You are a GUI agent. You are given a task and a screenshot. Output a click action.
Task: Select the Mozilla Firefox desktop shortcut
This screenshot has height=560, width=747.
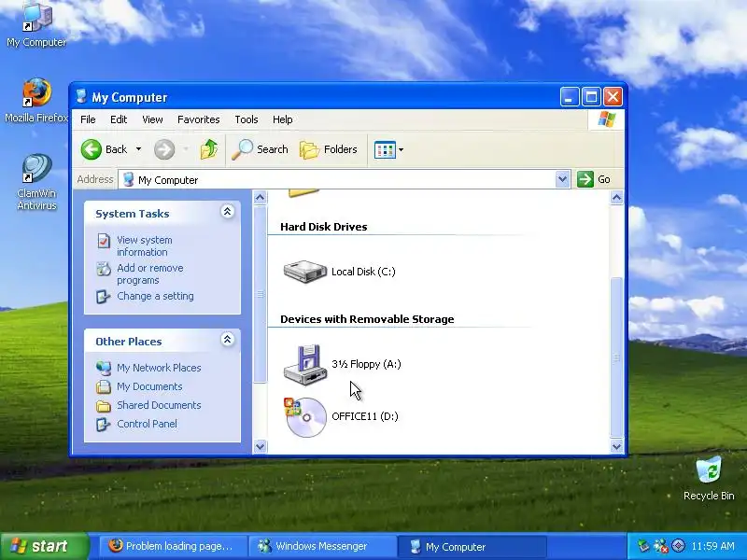(36, 101)
